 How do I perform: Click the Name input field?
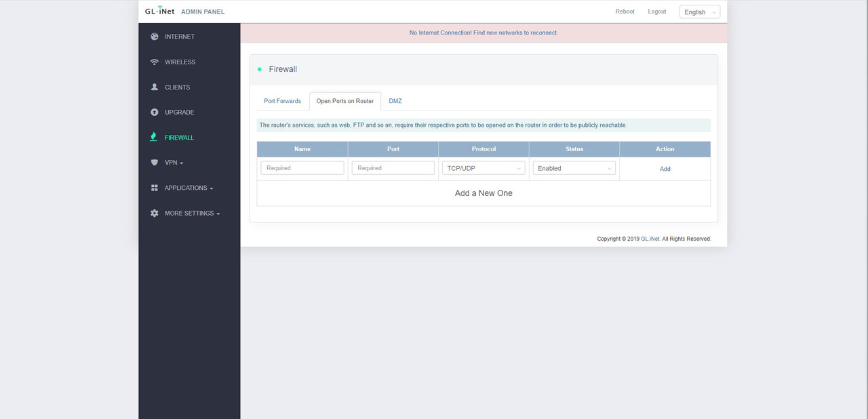(x=302, y=168)
